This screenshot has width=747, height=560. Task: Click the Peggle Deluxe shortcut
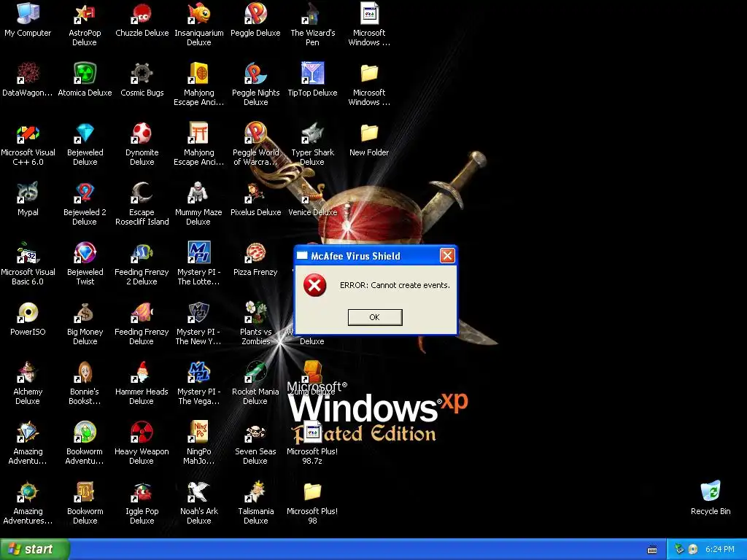coord(255,14)
